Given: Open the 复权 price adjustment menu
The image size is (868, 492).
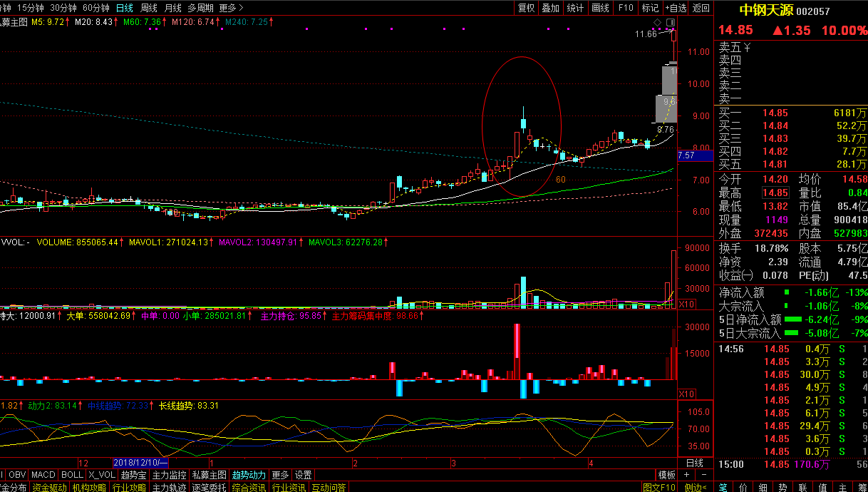Looking at the screenshot, I should point(526,8).
